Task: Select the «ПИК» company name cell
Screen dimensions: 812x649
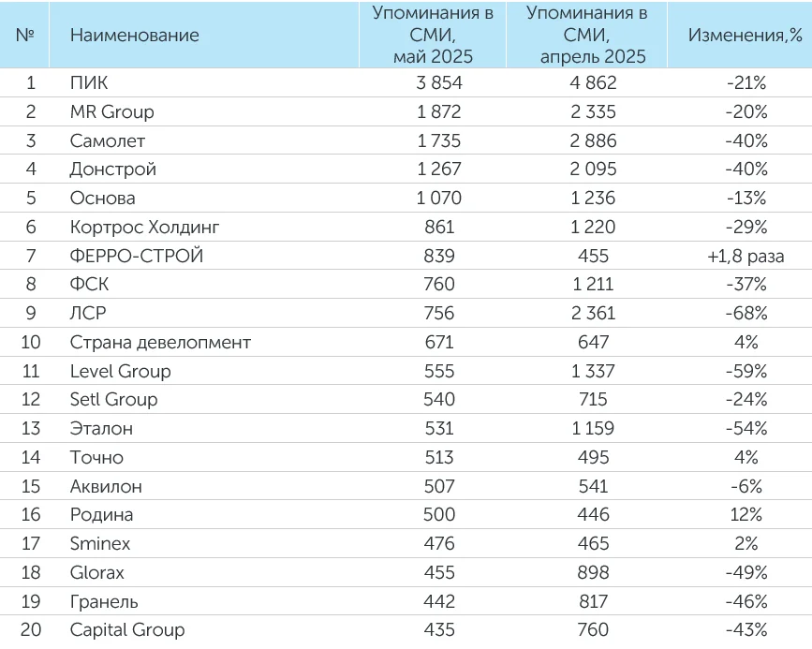Action: click(x=89, y=83)
